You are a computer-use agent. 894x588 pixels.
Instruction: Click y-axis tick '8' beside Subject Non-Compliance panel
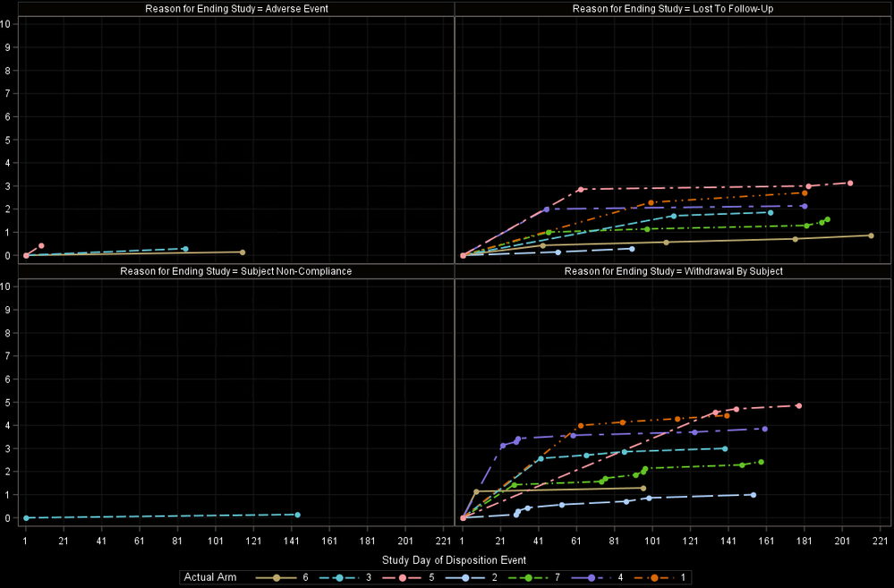click(x=7, y=333)
